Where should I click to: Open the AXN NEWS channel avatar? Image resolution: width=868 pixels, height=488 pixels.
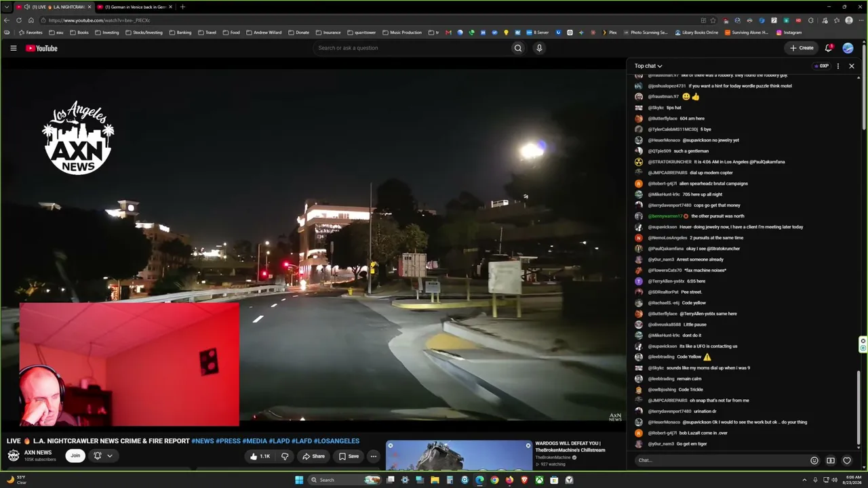[x=14, y=455]
